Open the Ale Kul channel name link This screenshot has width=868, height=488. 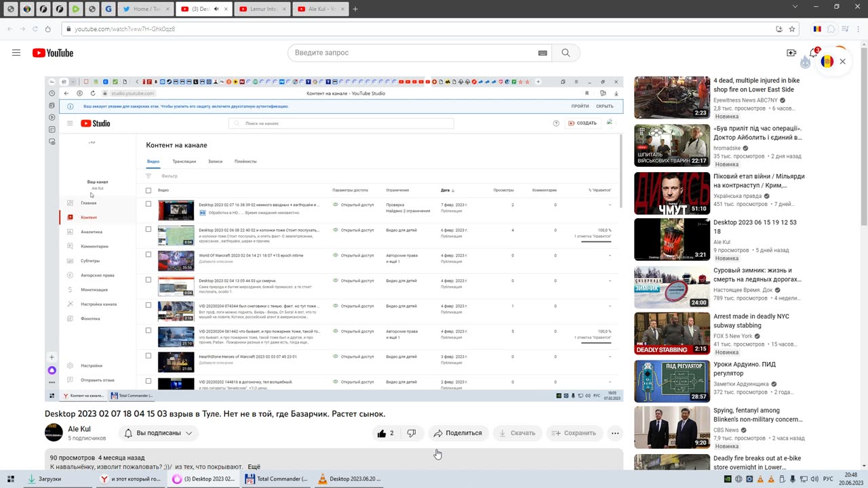79,429
